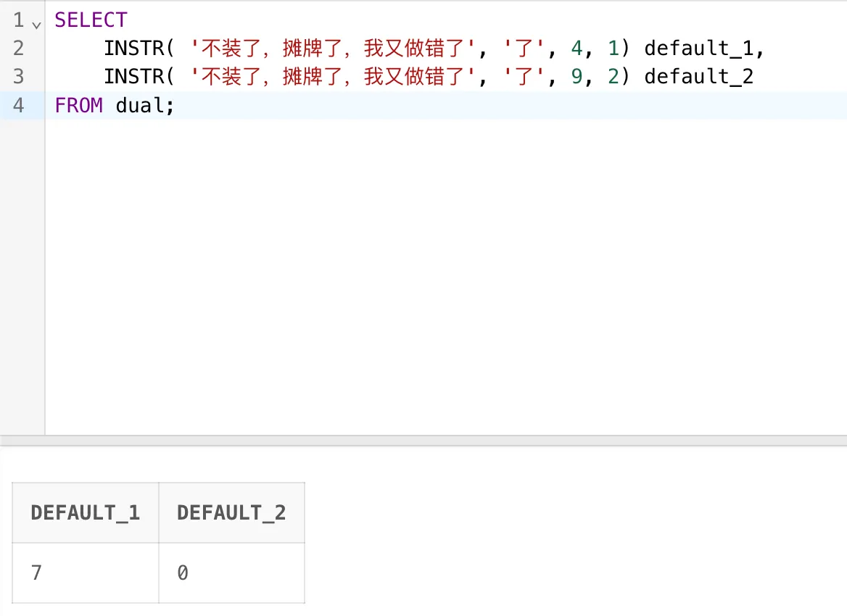Click INSTR function name on line 2
This screenshot has height=616, width=847.
(134, 48)
